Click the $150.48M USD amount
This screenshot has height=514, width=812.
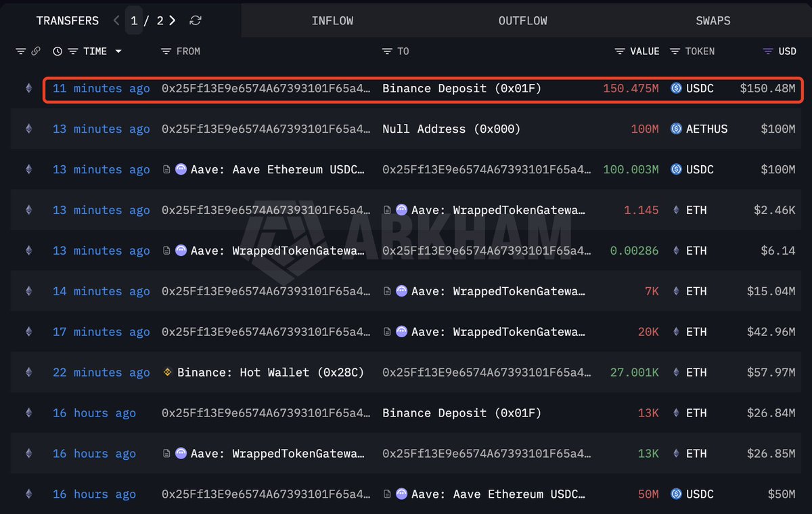(767, 88)
